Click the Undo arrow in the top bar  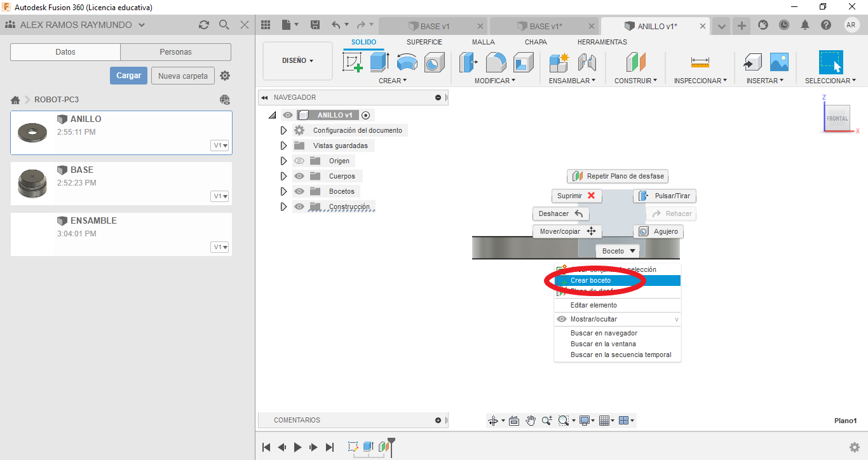click(x=336, y=25)
